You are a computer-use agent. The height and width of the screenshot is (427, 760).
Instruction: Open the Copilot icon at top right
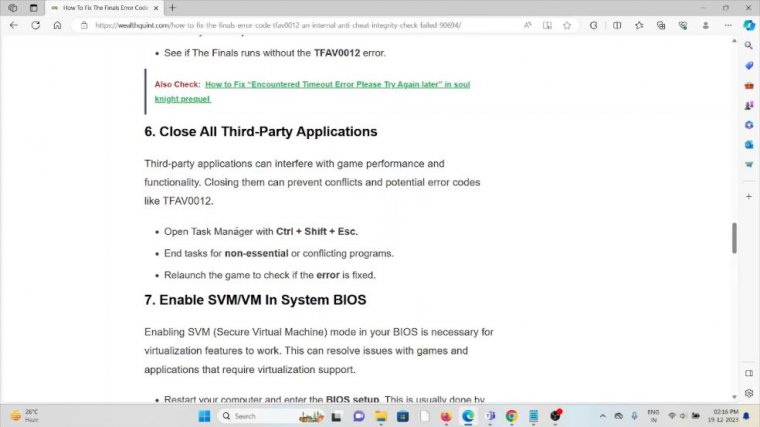[x=748, y=25]
